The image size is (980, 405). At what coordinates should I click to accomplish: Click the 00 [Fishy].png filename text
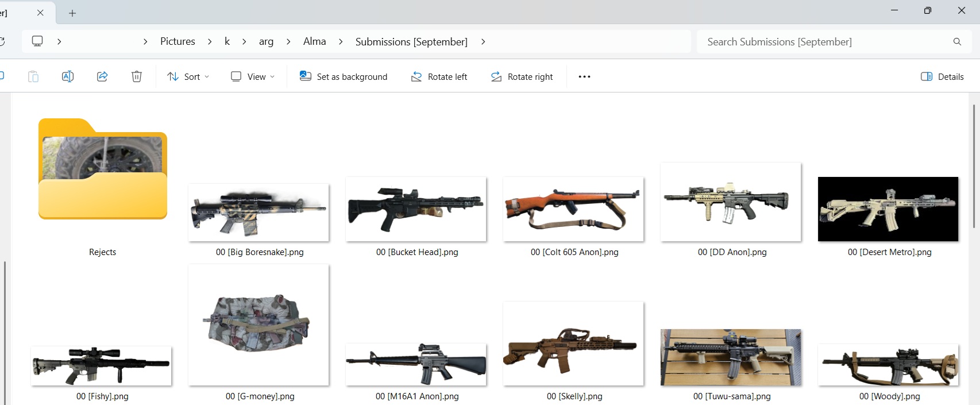(x=102, y=396)
